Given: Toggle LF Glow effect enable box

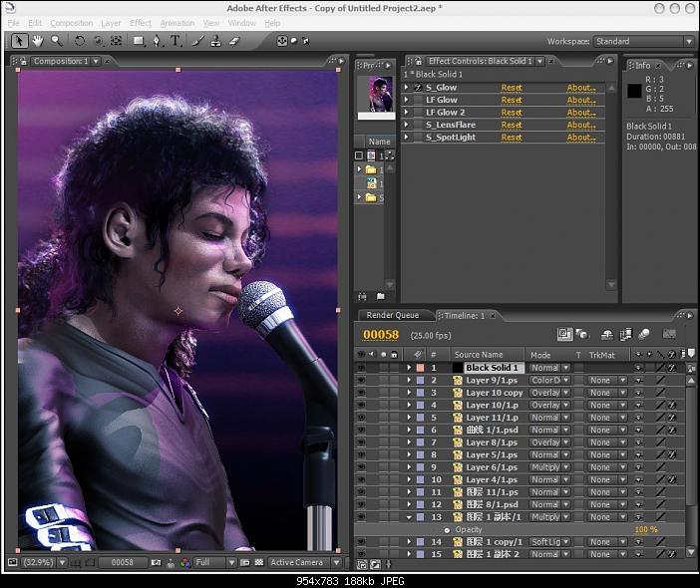Looking at the screenshot, I should 418,100.
